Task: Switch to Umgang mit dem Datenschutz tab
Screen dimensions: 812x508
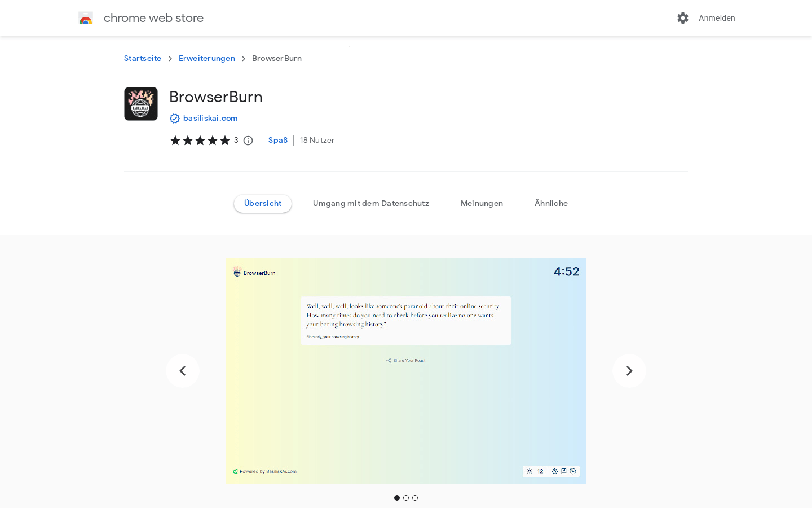Action: (371, 203)
